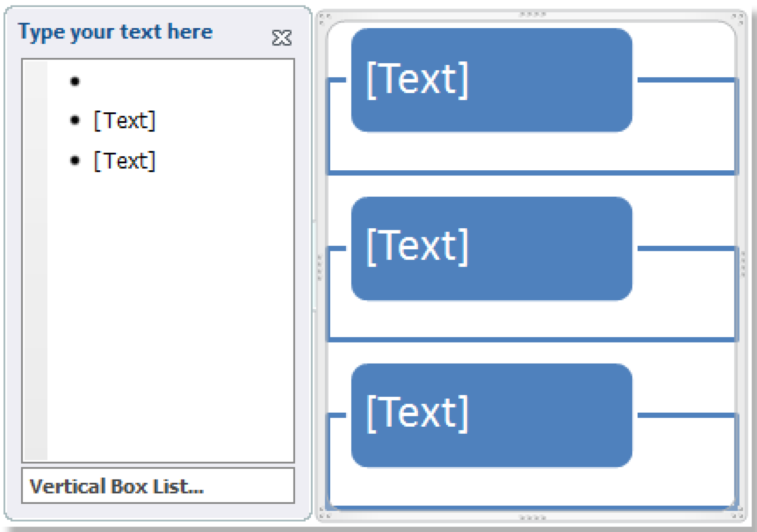This screenshot has width=757, height=532.
Task: Select the second [Text] bullet entry
Action: point(124,120)
